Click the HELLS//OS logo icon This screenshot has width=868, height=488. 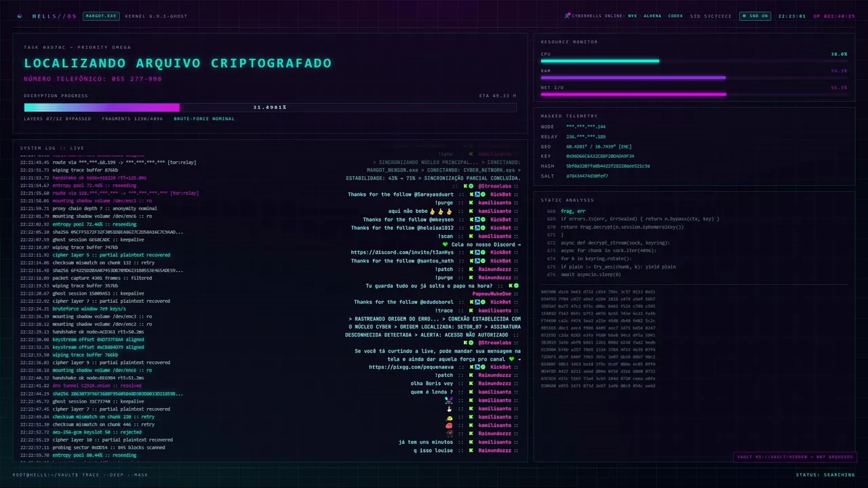[x=20, y=16]
